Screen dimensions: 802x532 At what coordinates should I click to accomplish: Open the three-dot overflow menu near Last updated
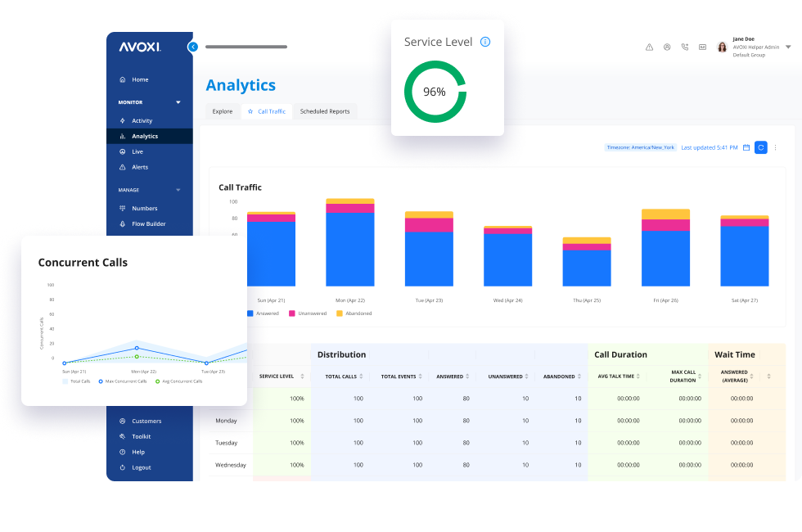(775, 147)
